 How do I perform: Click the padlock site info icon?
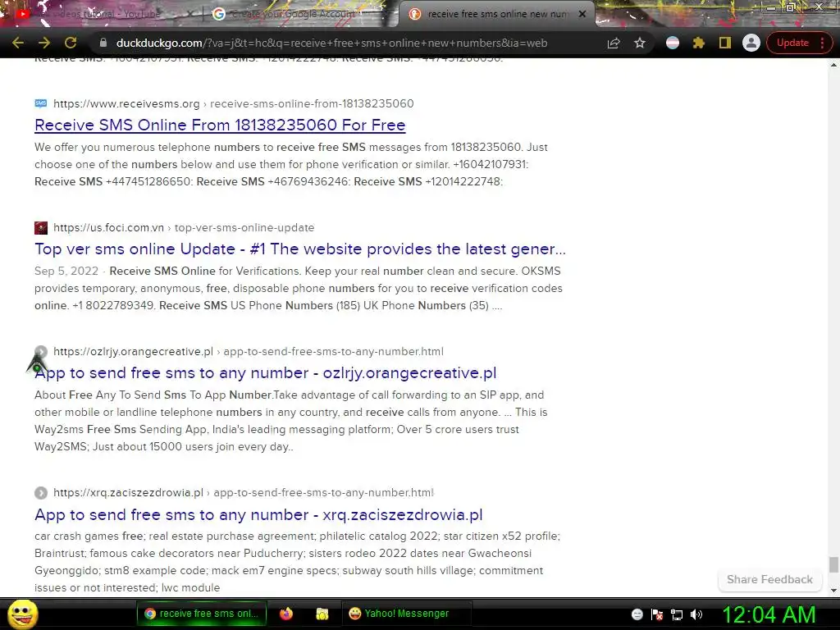(103, 43)
